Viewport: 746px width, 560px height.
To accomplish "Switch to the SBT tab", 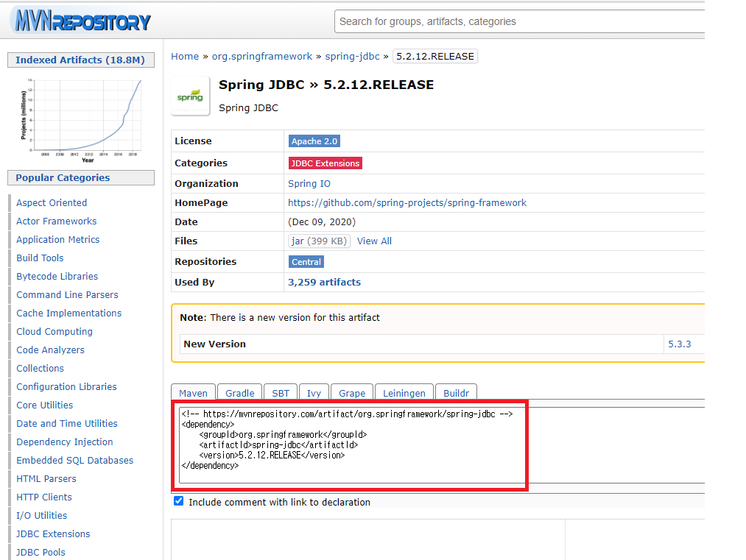I will [281, 393].
